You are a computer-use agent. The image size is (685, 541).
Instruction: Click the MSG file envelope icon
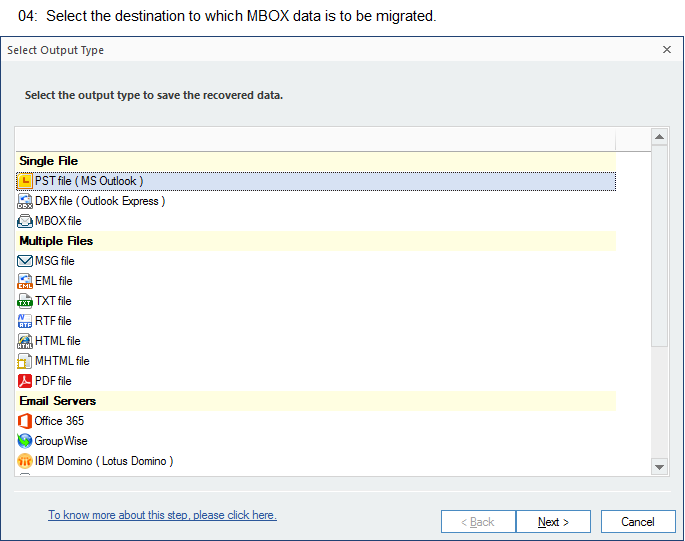coord(25,261)
